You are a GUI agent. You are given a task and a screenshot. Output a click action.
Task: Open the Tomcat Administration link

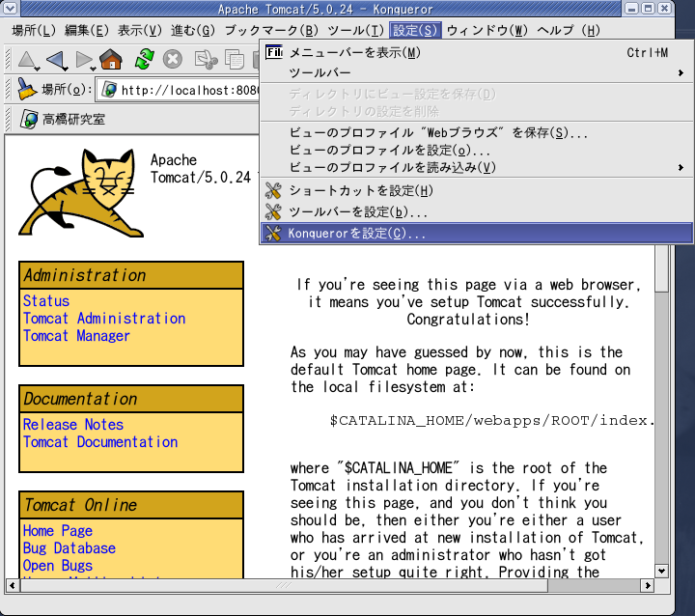click(x=104, y=319)
